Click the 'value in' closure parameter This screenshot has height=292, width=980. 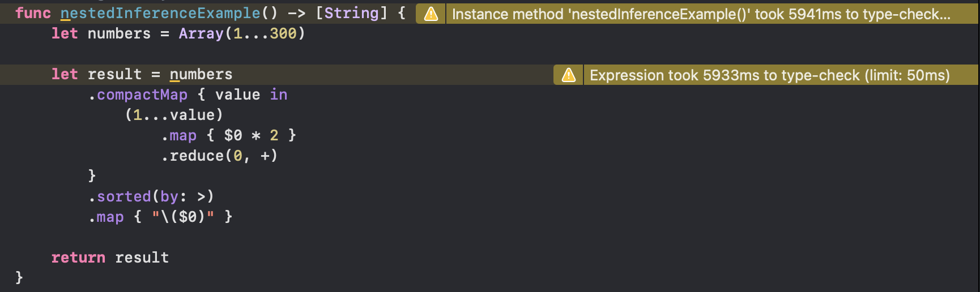(251, 95)
